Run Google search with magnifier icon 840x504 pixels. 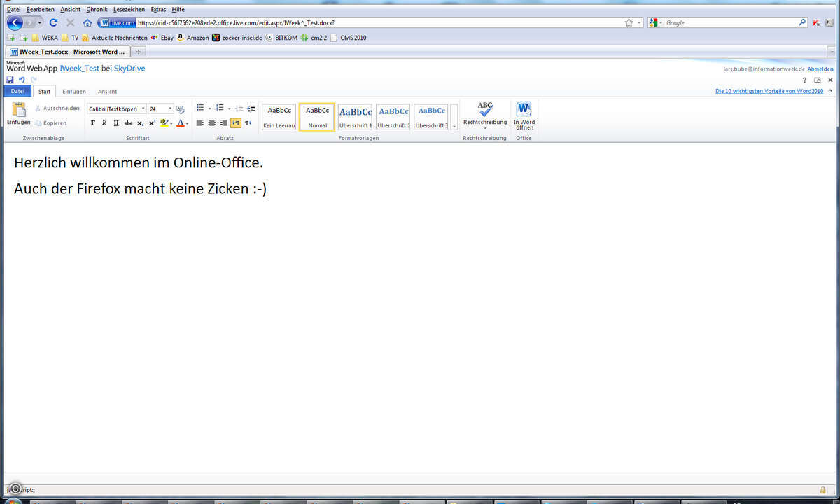(x=803, y=22)
